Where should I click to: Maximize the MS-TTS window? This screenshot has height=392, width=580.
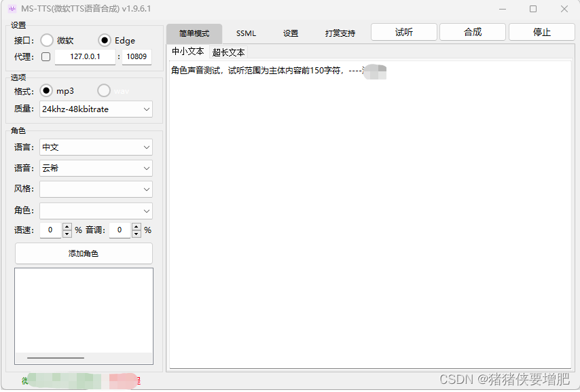click(x=533, y=9)
